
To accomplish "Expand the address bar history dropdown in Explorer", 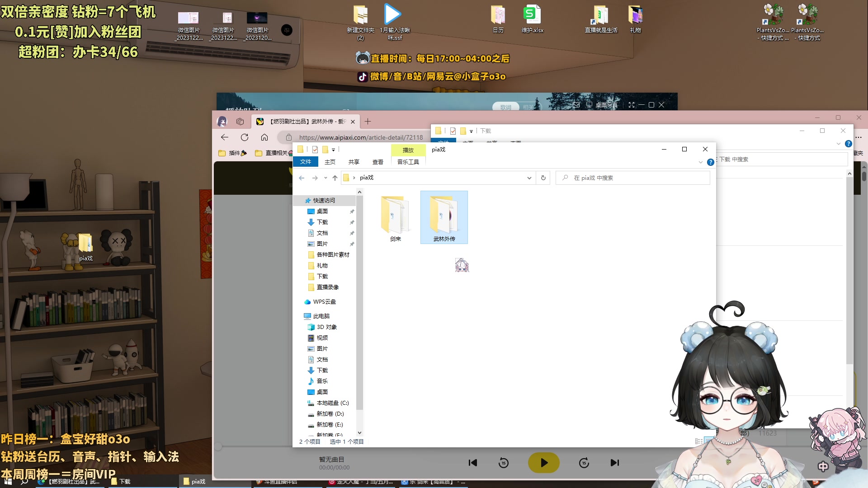I will pos(529,178).
